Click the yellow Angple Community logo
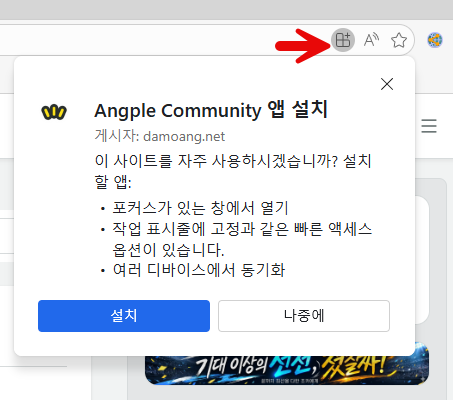The width and height of the screenshot is (453, 400). [x=54, y=112]
